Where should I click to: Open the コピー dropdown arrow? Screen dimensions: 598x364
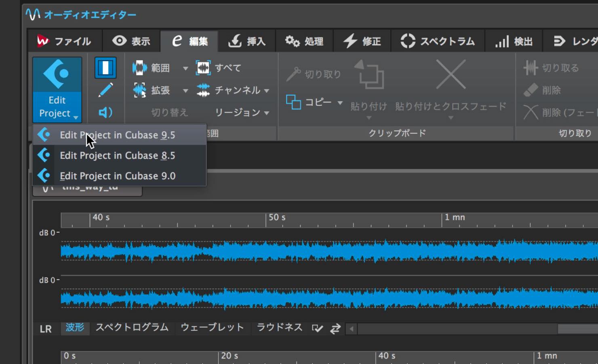coord(340,103)
